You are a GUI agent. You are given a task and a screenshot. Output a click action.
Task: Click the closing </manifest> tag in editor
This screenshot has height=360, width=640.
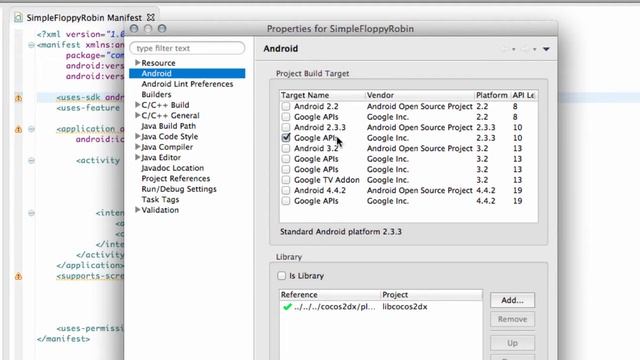63,339
